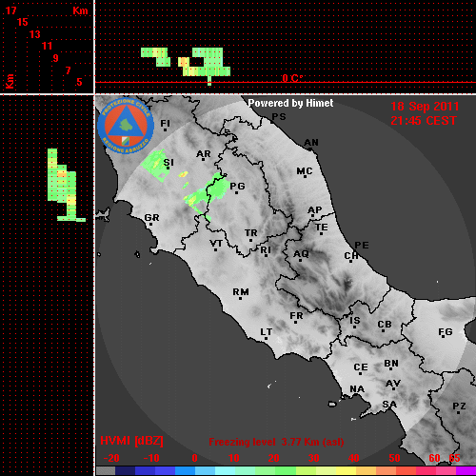Click the '15' km altitude label
This screenshot has width=476, height=476.
(x=23, y=22)
